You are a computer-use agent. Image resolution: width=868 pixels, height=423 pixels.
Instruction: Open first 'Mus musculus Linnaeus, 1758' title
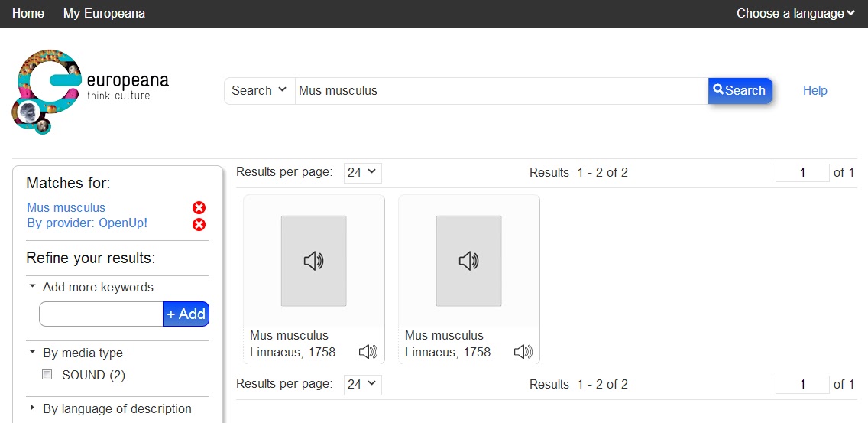click(293, 343)
